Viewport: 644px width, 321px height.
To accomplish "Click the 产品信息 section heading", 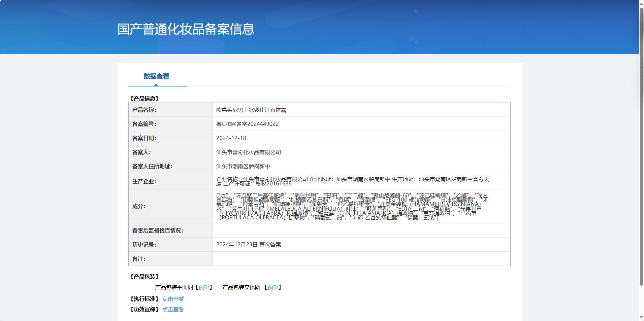I will click(x=144, y=99).
